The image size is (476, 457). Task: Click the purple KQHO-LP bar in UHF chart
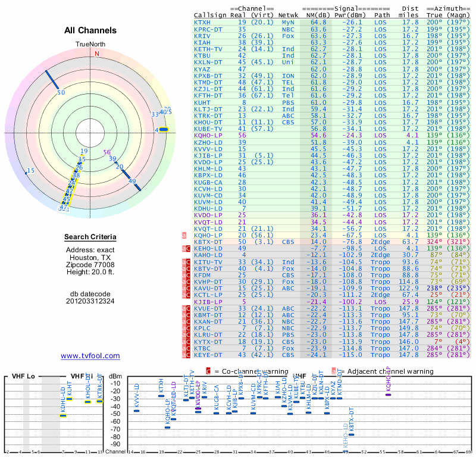(x=389, y=395)
